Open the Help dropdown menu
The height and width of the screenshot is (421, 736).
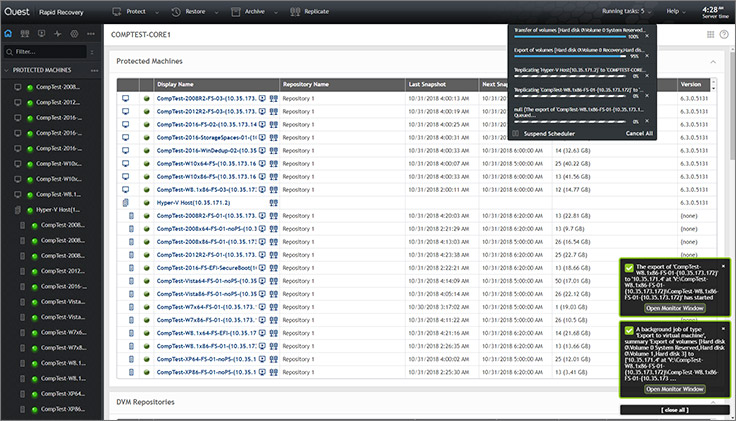[x=676, y=11]
